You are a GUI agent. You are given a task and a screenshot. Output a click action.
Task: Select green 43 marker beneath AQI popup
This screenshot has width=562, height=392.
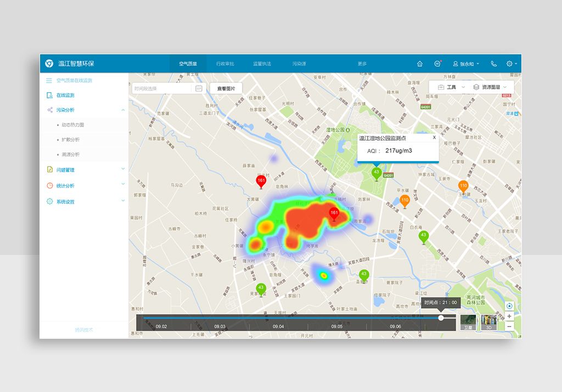tap(376, 174)
